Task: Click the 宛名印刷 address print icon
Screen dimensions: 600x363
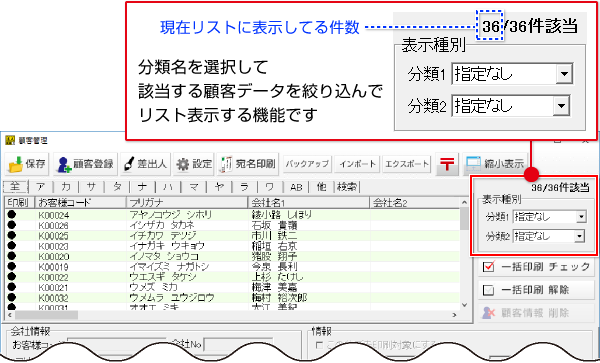Action: pyautogui.click(x=227, y=164)
